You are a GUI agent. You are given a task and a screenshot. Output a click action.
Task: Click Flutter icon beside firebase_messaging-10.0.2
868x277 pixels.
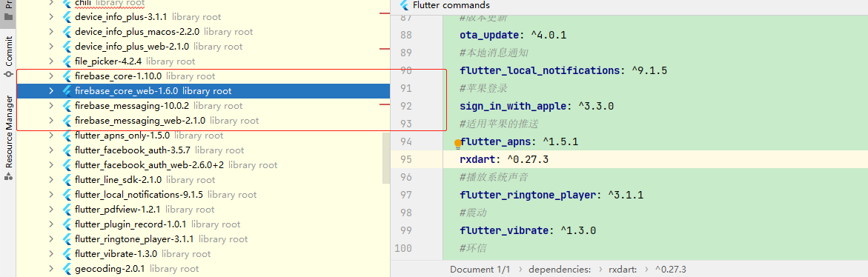67,106
